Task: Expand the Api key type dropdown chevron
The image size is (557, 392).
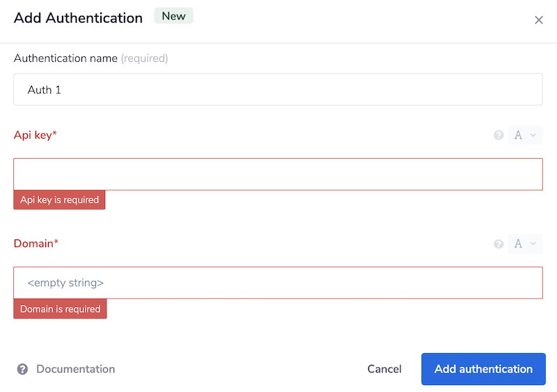Action: pyautogui.click(x=533, y=135)
